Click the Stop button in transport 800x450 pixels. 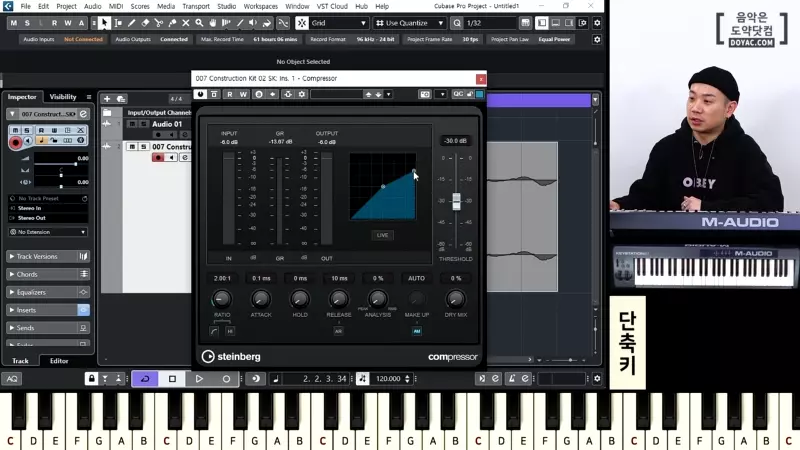[172, 379]
